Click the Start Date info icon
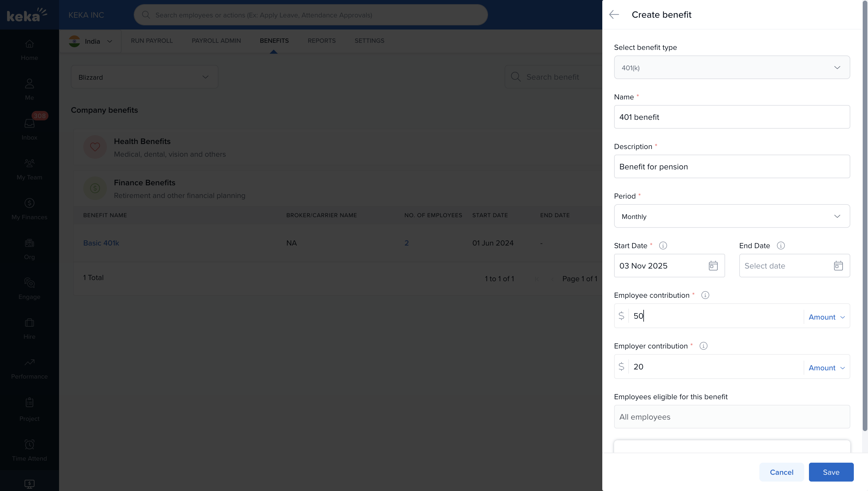Viewport: 868px width, 491px height. click(663, 245)
